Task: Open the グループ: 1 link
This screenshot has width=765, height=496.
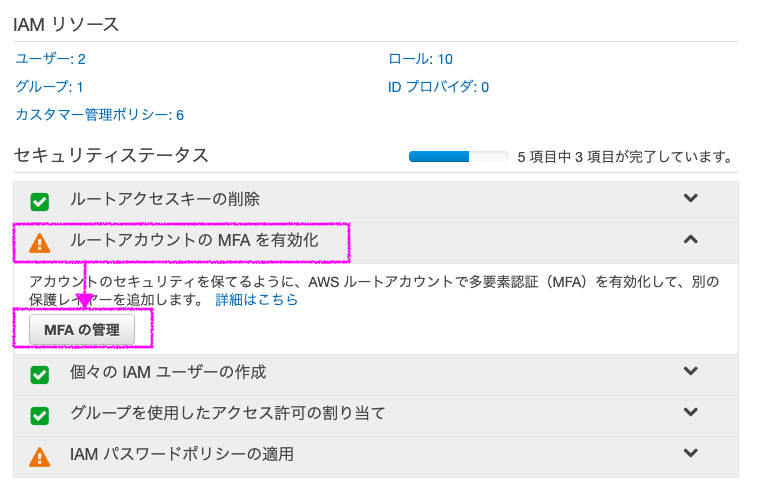Action: (49, 87)
